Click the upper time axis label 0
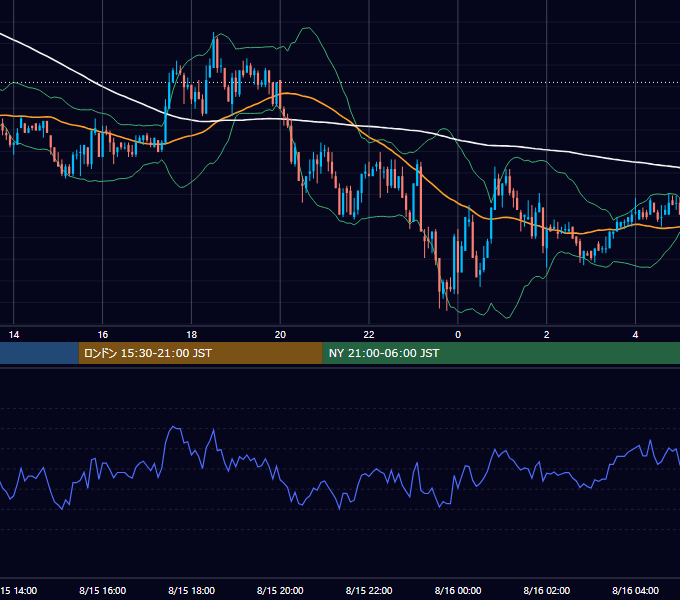The width and height of the screenshot is (680, 600). click(x=458, y=335)
